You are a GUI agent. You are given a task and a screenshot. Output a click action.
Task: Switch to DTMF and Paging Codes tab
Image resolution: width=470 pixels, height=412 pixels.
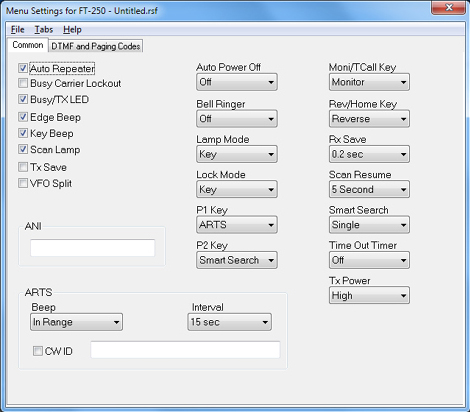point(96,46)
